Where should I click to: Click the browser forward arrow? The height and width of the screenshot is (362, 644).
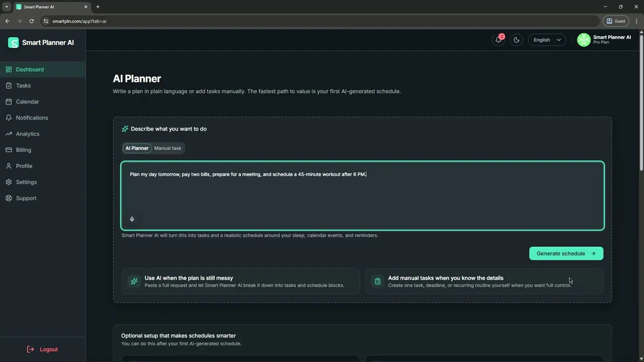point(19,21)
